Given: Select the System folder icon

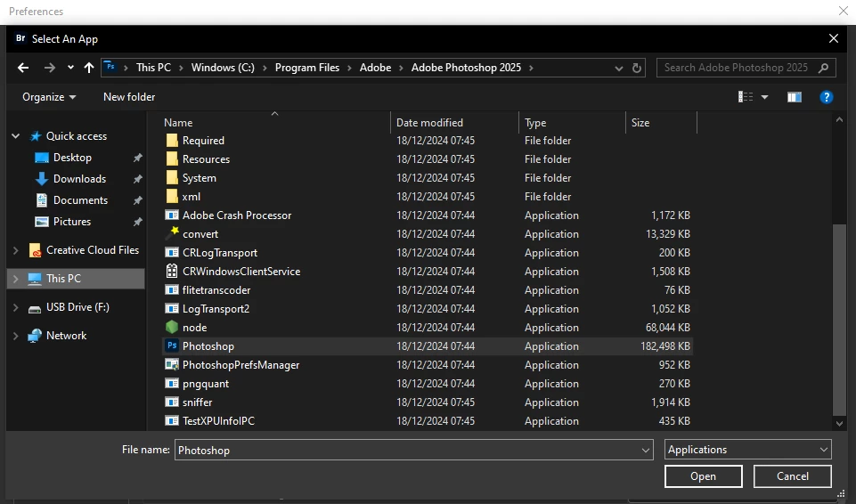Looking at the screenshot, I should [172, 177].
